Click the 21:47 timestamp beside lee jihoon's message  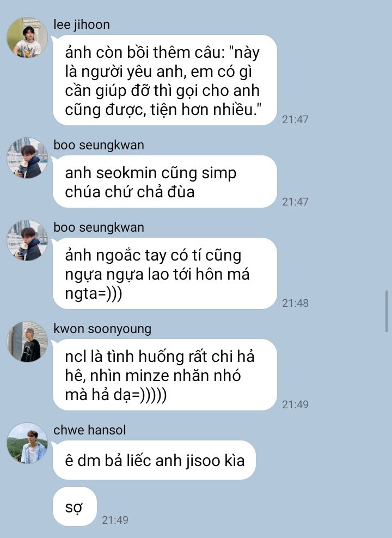(x=295, y=119)
